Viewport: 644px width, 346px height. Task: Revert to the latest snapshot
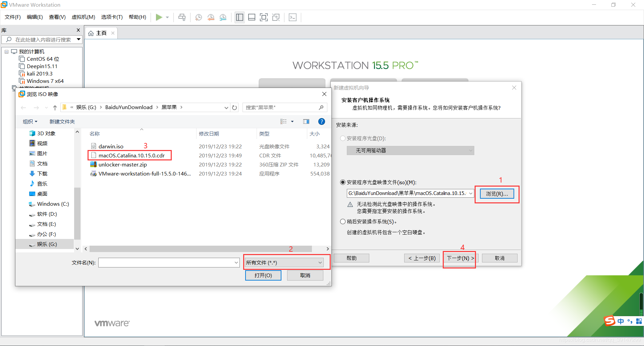tap(211, 17)
